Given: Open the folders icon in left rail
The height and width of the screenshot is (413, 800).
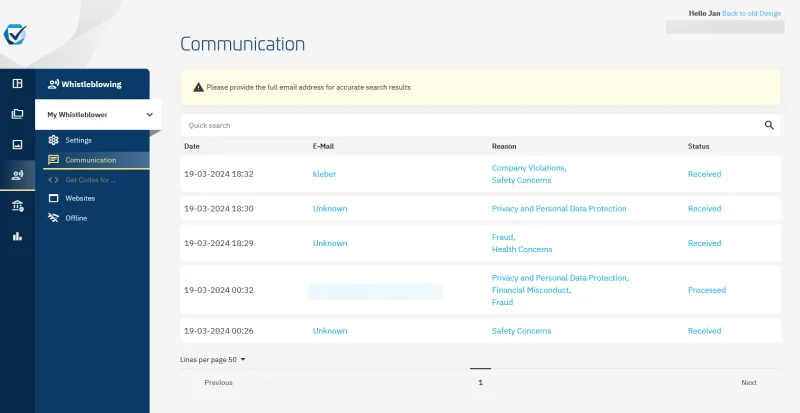Looking at the screenshot, I should [x=17, y=114].
